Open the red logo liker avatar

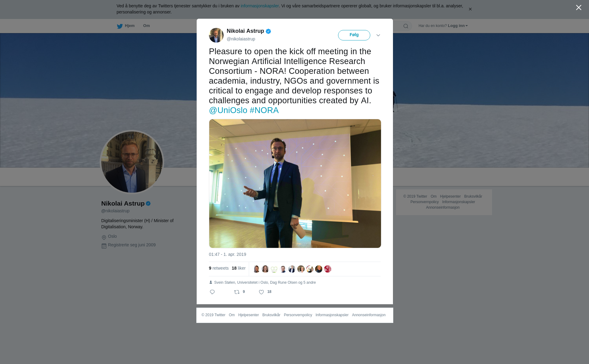pos(328,269)
